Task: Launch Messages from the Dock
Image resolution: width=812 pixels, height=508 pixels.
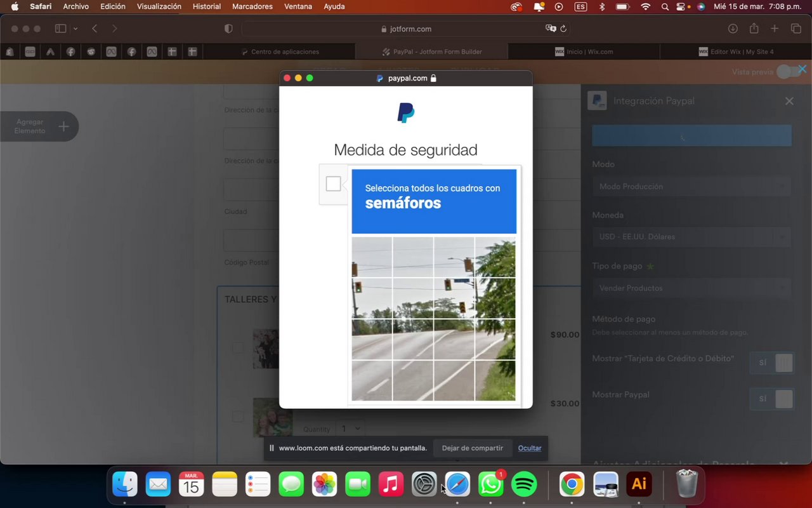Action: 291,485
